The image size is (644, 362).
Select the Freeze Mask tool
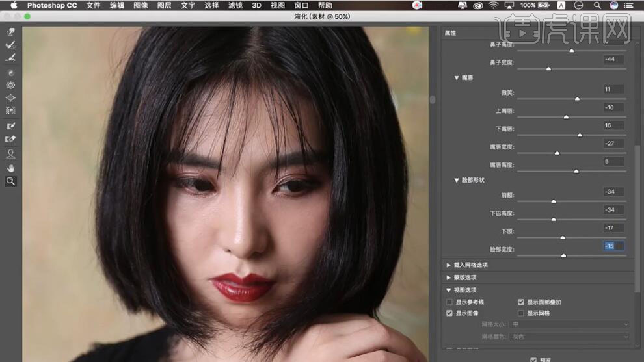pos(10,126)
